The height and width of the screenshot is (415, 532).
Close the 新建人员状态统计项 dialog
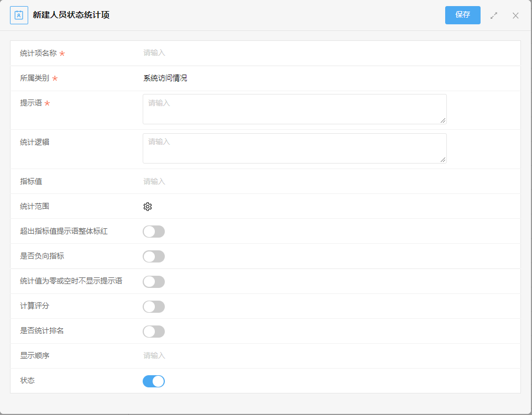point(516,15)
